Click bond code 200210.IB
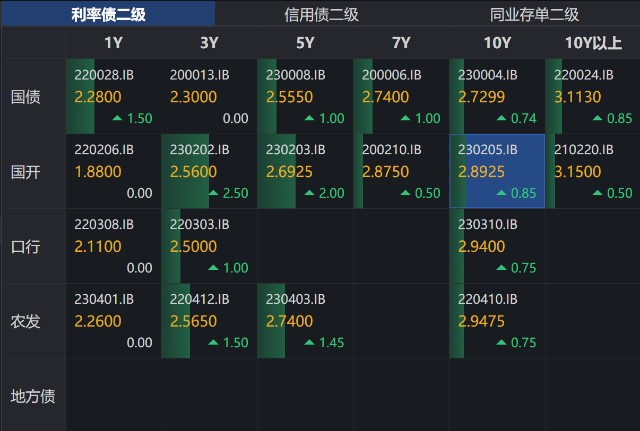The width and height of the screenshot is (640, 431). [x=392, y=149]
